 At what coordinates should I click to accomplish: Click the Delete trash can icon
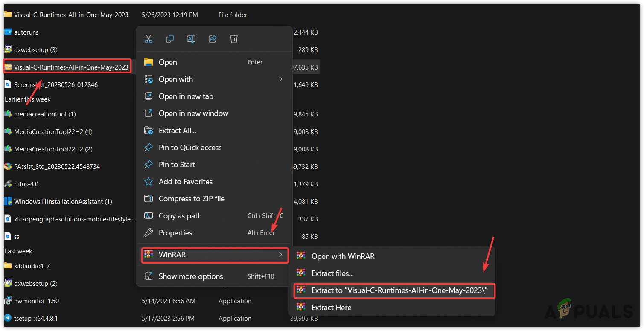[234, 39]
